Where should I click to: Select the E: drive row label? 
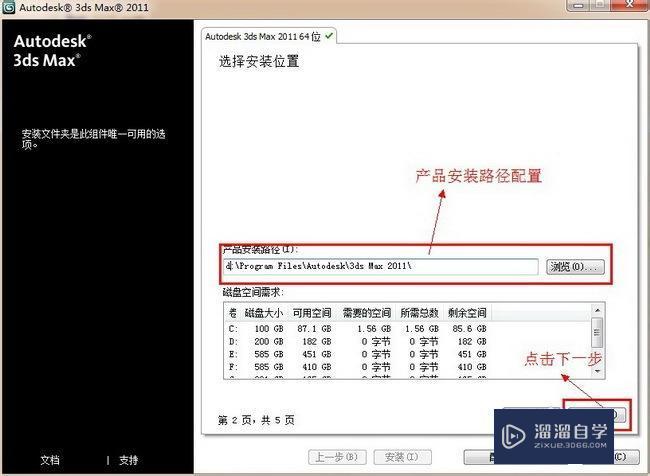tap(233, 355)
